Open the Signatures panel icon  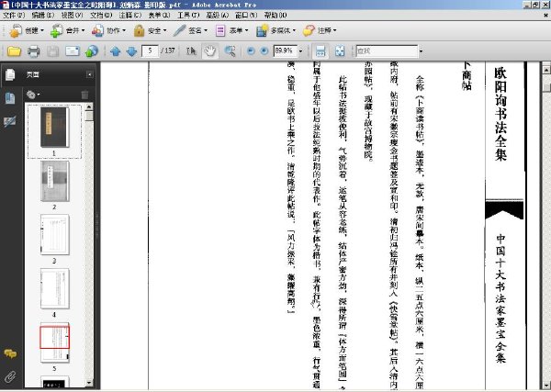pyautogui.click(x=10, y=121)
